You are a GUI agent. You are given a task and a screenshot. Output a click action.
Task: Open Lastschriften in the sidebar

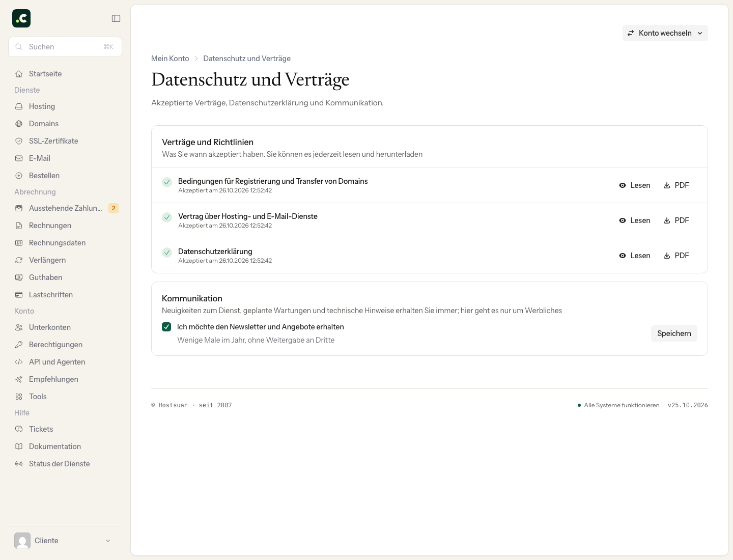click(x=65, y=295)
